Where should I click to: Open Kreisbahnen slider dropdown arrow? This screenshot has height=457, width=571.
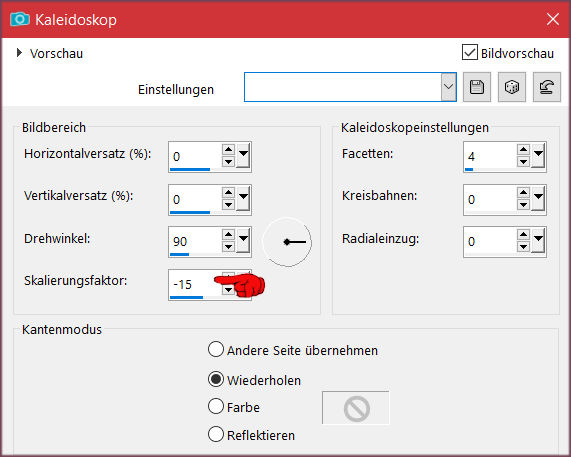pyautogui.click(x=538, y=198)
